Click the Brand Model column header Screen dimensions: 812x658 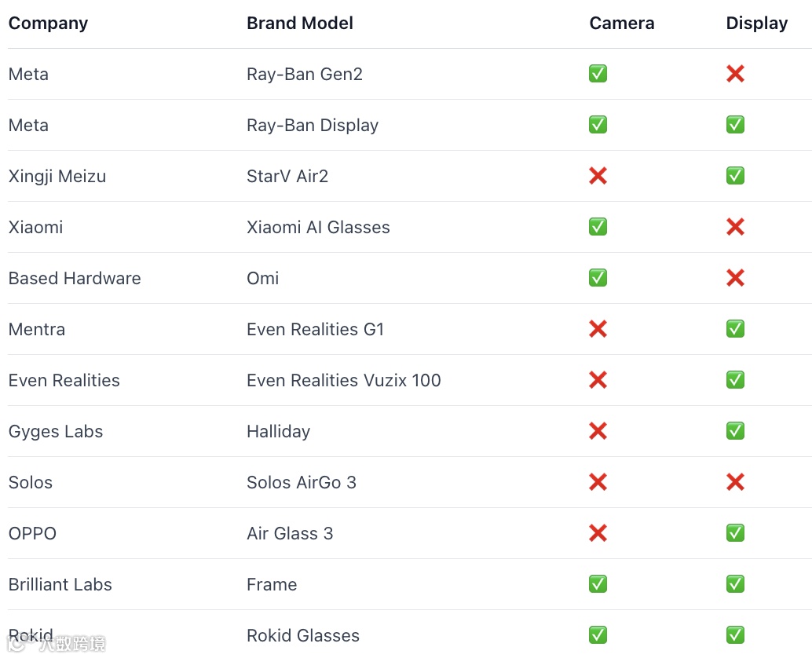coord(299,24)
